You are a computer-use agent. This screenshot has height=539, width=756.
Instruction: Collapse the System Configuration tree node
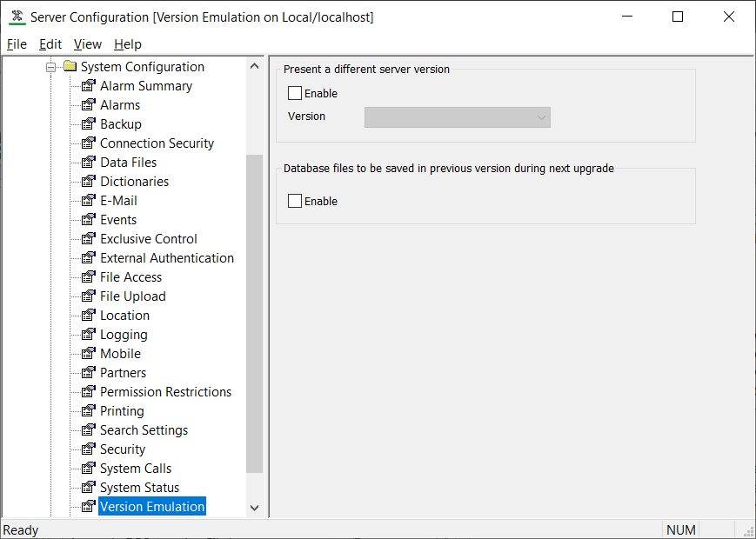(x=51, y=67)
